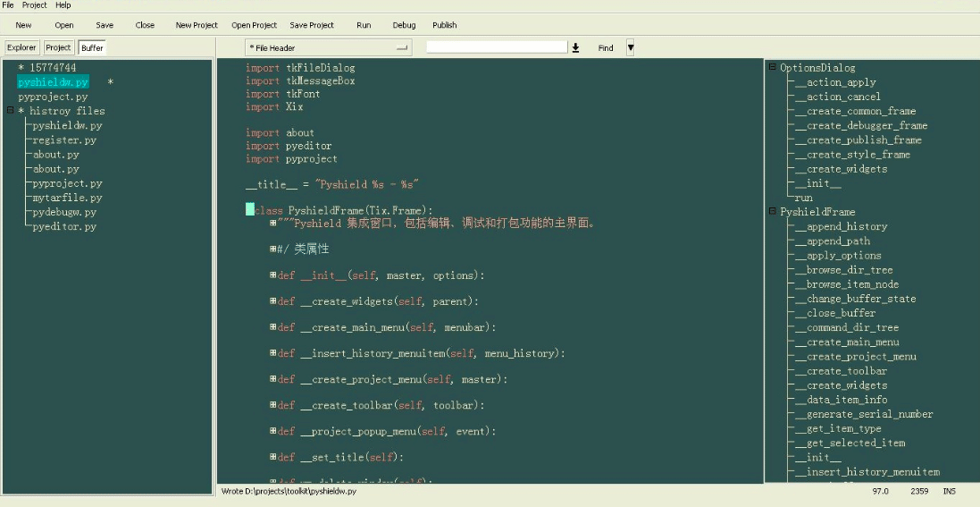Select pyeditor.py in history files

tap(64, 226)
